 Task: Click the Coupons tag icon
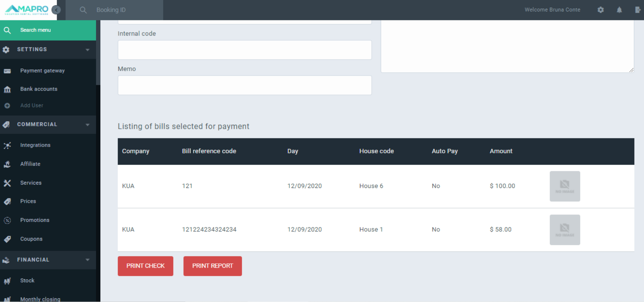click(7, 239)
